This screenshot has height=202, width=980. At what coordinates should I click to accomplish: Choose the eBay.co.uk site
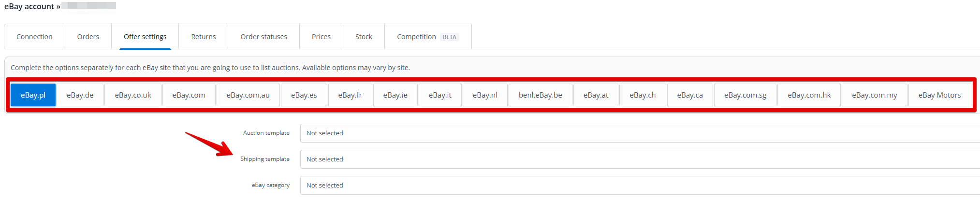[133, 95]
